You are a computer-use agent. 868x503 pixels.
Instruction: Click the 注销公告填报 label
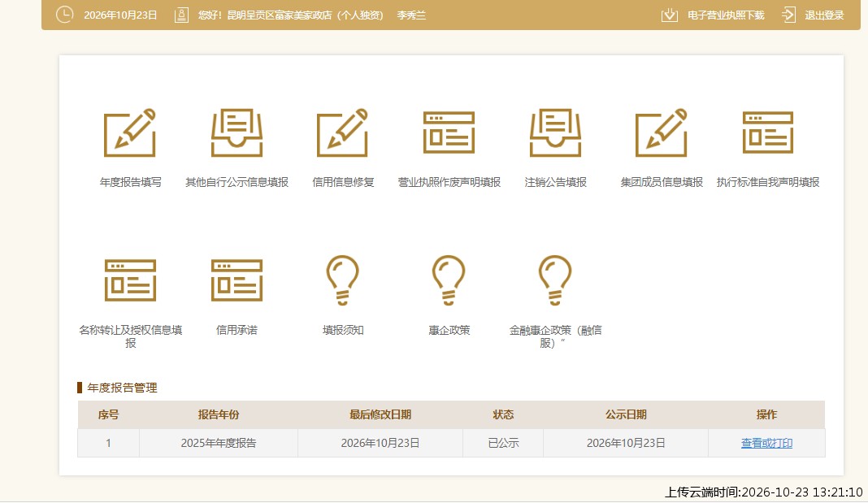pyautogui.click(x=555, y=182)
